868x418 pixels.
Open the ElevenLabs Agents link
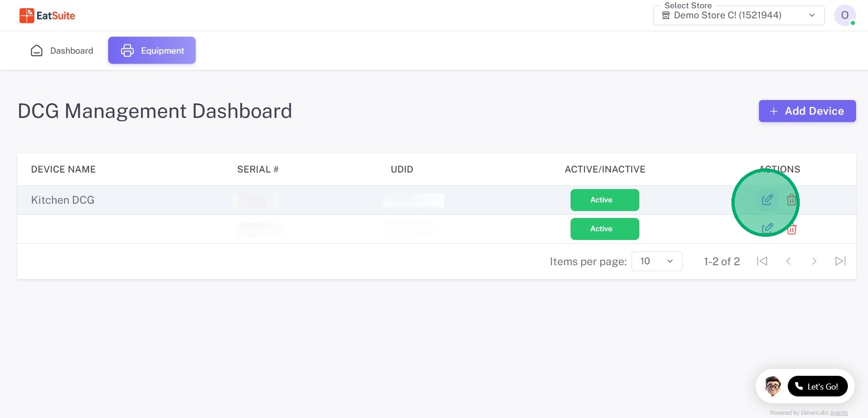point(839,413)
